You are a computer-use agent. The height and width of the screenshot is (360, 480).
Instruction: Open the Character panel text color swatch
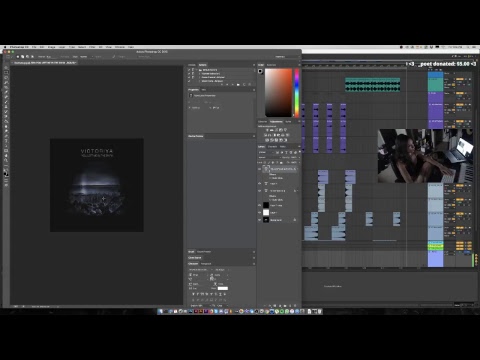click(x=223, y=288)
